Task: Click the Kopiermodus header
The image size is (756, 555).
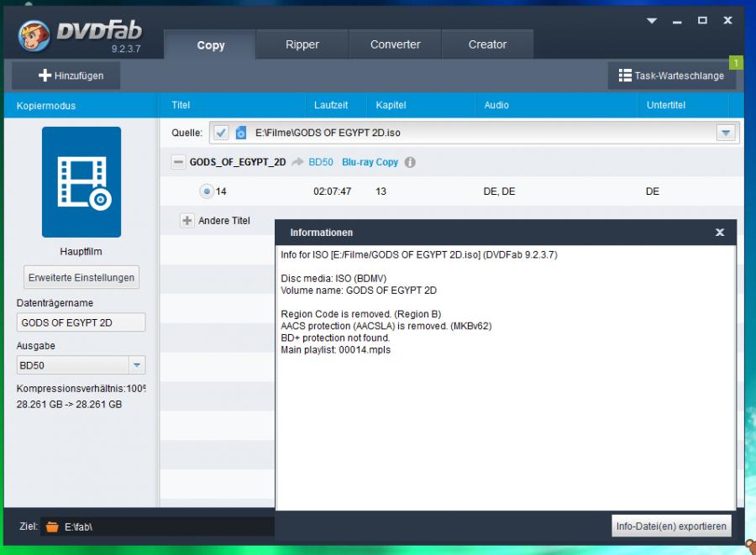Action: (x=46, y=106)
